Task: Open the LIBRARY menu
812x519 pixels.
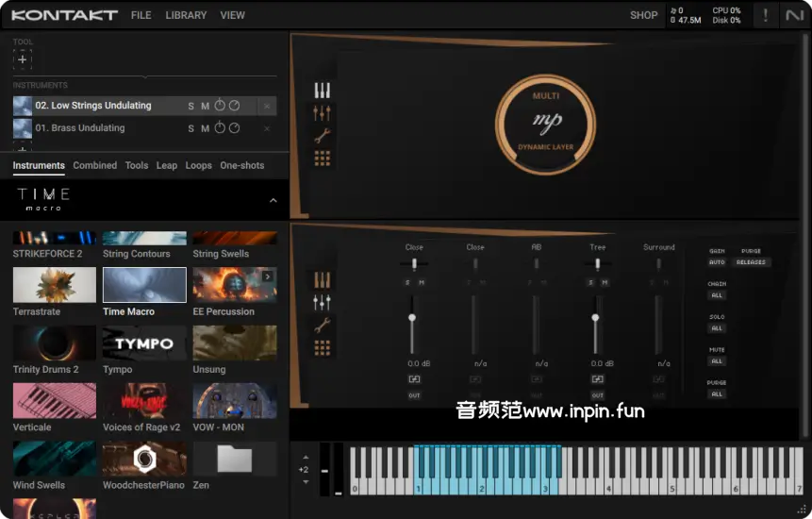Action: [186, 15]
